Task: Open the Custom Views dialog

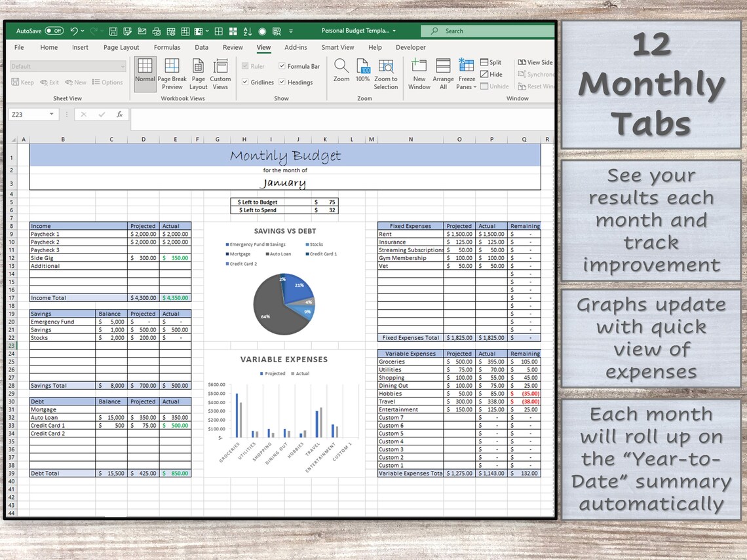Action: (221, 73)
